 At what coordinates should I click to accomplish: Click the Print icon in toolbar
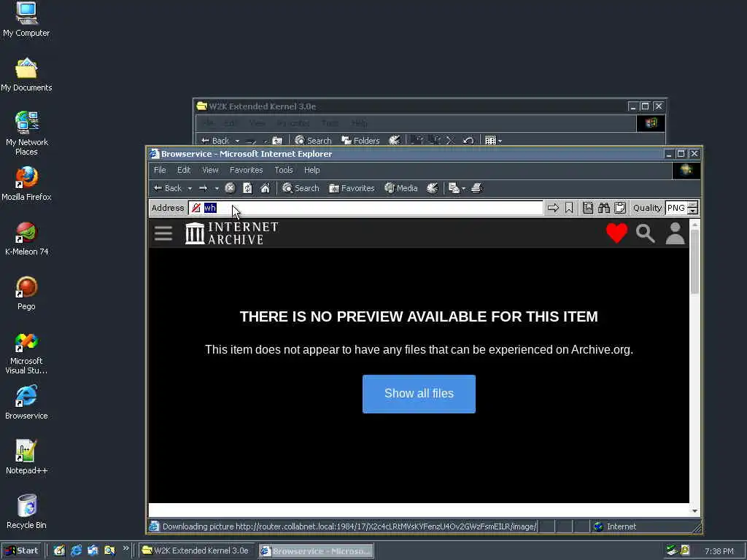click(x=477, y=188)
